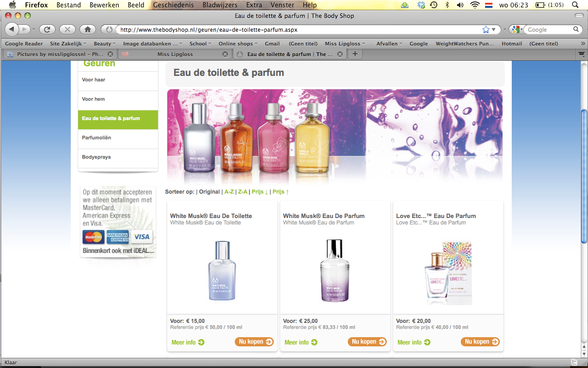Open the Gmail bookmark

pyautogui.click(x=272, y=44)
